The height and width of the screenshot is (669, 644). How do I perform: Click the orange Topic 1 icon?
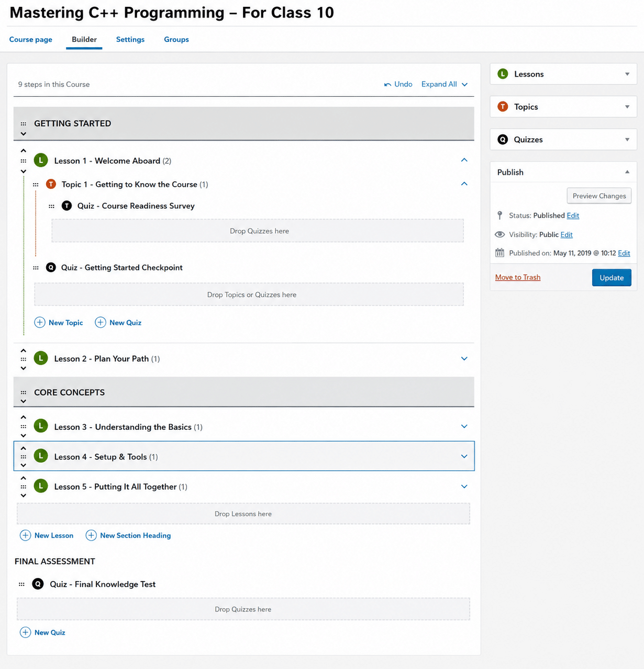point(51,184)
